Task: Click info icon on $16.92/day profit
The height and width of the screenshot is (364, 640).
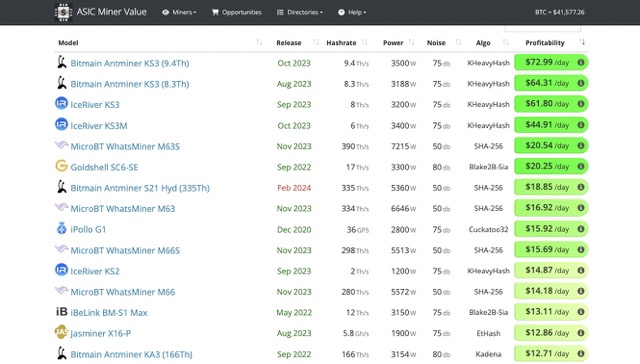Action: pyautogui.click(x=581, y=208)
